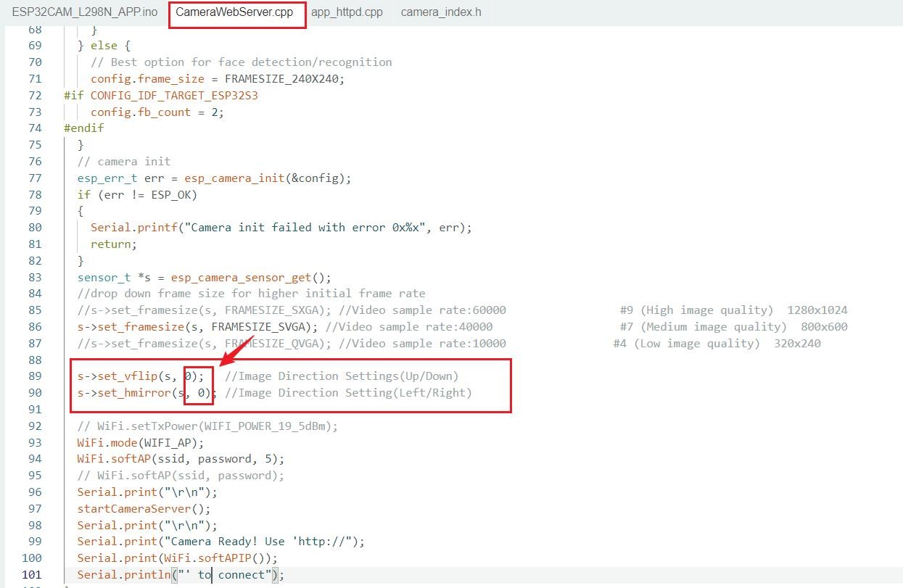The height and width of the screenshot is (588, 903).
Task: Click the "Image Direction Settings(Up/Down)" comment
Action: (342, 376)
